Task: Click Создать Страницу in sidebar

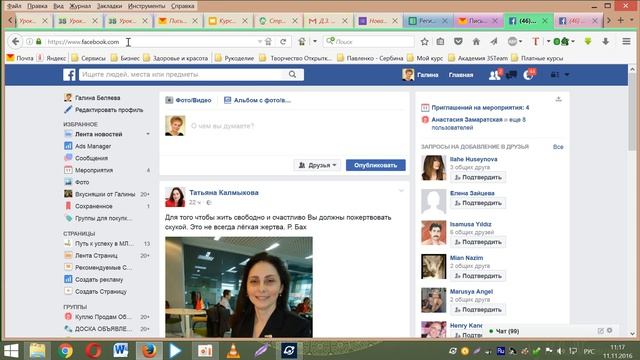Action: coord(100,291)
